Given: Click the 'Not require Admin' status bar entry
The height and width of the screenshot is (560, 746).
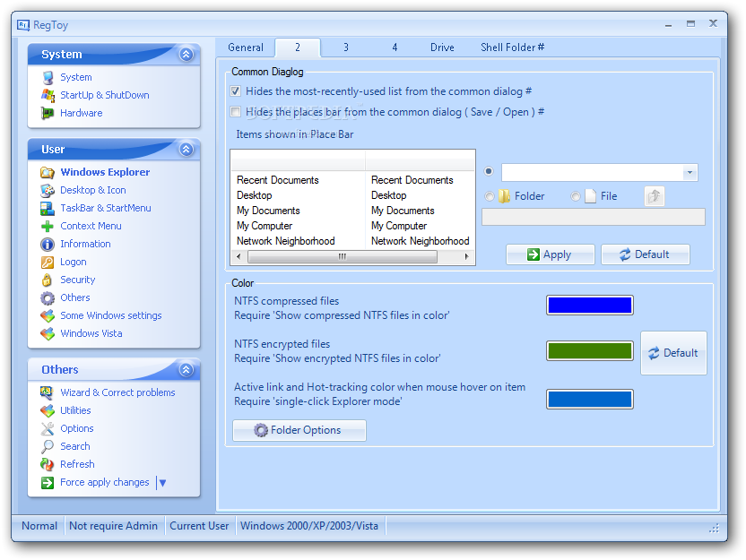Looking at the screenshot, I should tap(113, 526).
